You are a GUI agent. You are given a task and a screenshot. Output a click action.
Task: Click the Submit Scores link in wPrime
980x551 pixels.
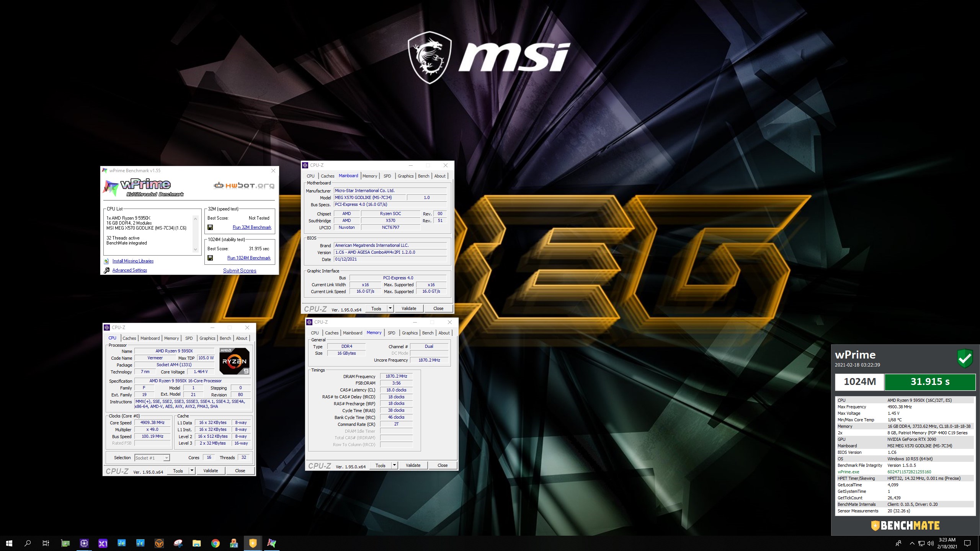[x=240, y=271]
